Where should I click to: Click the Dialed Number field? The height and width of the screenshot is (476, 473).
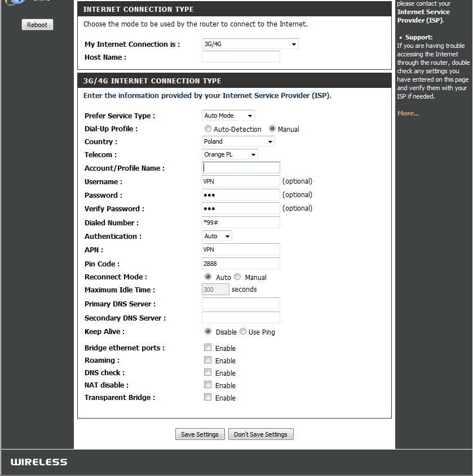coord(241,222)
